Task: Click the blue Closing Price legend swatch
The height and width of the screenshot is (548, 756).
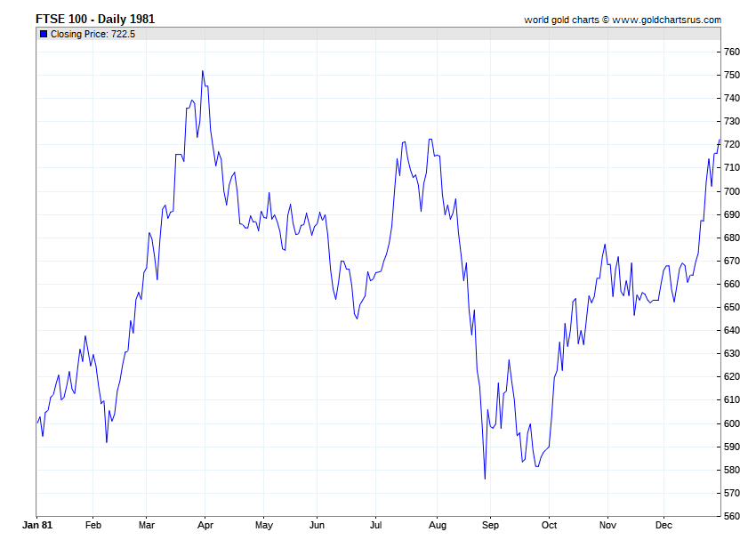Action: (44, 34)
